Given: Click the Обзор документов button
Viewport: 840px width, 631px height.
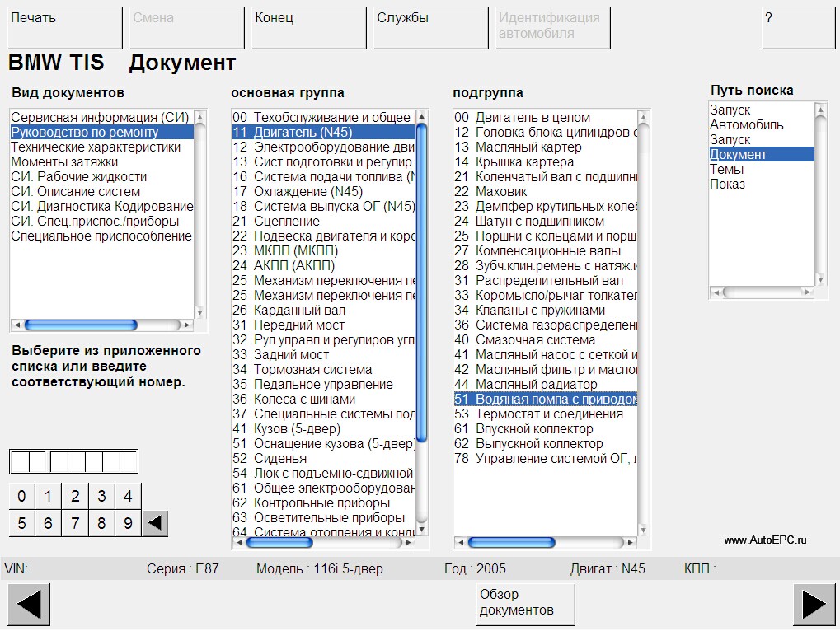Looking at the screenshot, I should point(526,605).
